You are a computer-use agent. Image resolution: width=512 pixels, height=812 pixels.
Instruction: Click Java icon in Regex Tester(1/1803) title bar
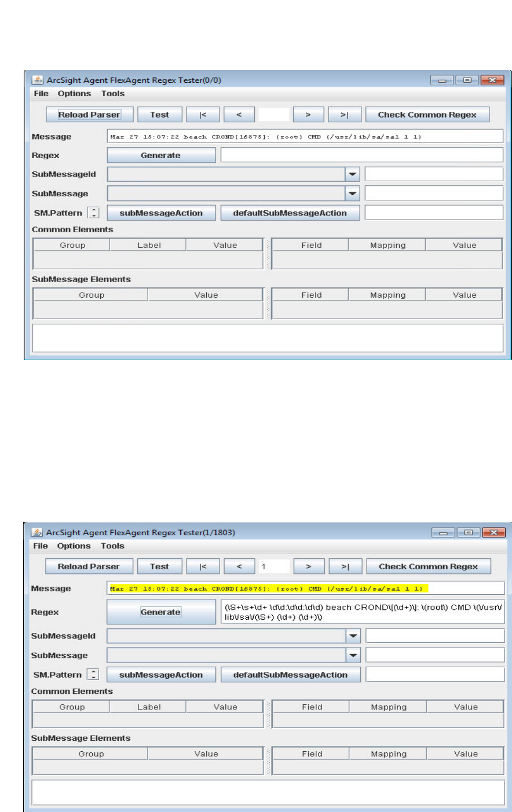[38, 532]
